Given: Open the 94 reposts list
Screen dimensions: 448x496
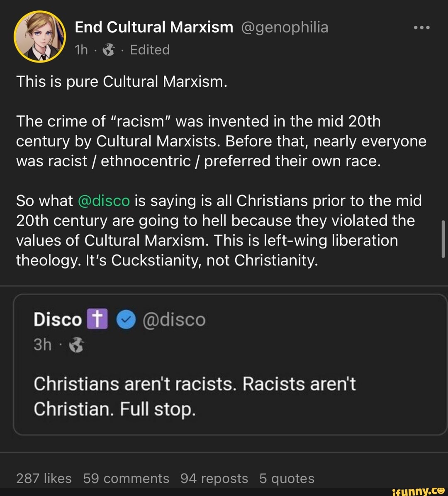Looking at the screenshot, I should [214, 478].
